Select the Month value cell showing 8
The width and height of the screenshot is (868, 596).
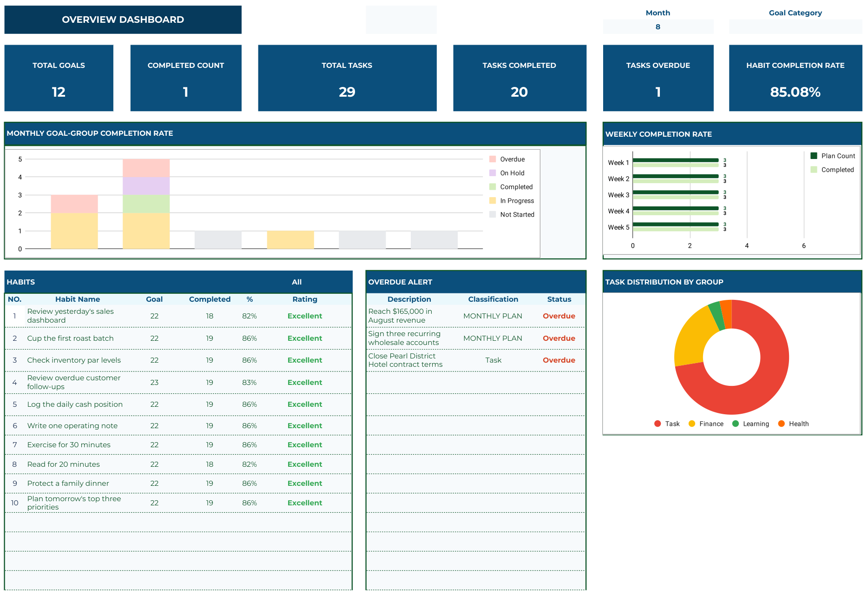pyautogui.click(x=658, y=27)
